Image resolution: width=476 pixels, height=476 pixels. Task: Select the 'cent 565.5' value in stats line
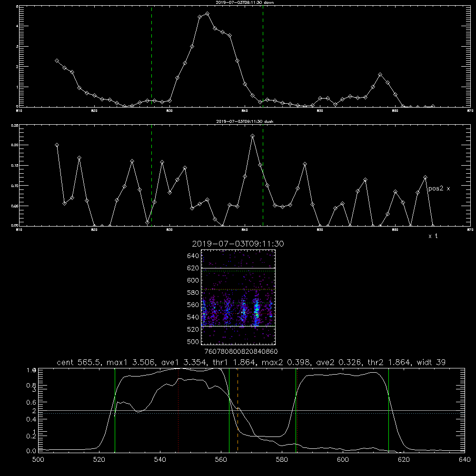[x=80, y=362]
